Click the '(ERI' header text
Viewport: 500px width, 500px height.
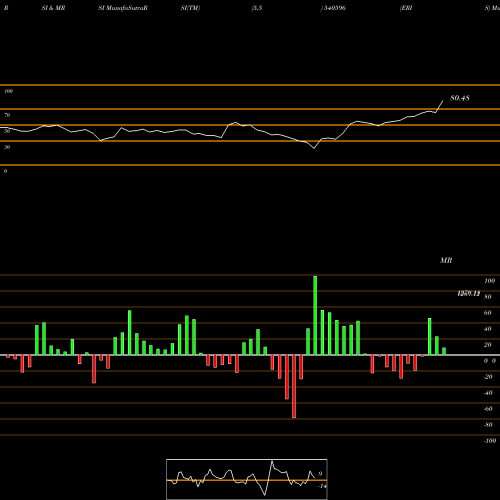coord(406,8)
